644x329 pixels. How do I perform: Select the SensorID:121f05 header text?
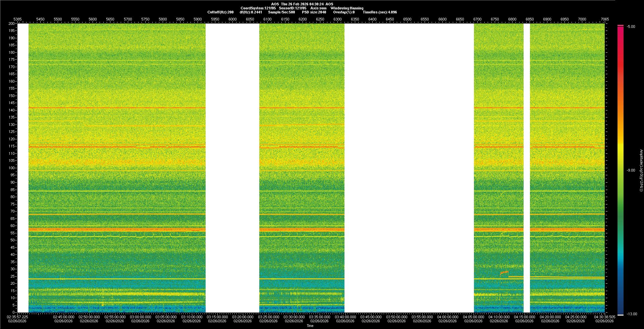pyautogui.click(x=292, y=8)
